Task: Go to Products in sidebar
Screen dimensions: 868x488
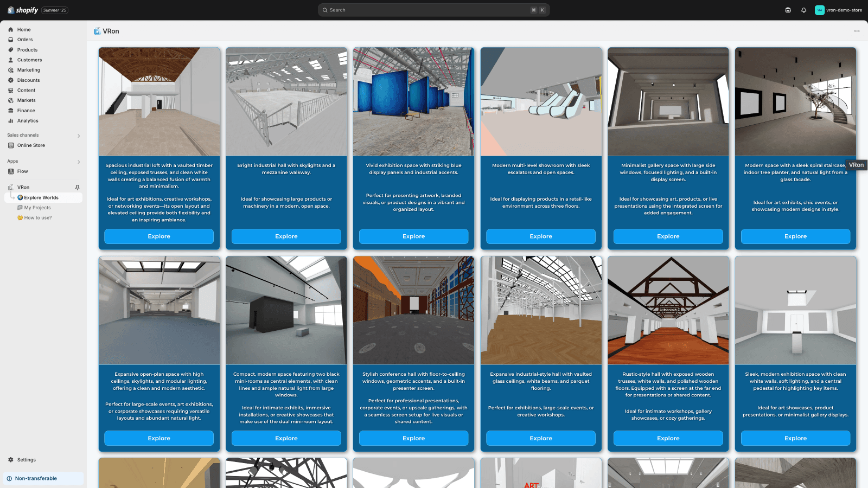Action: pyautogui.click(x=27, y=50)
